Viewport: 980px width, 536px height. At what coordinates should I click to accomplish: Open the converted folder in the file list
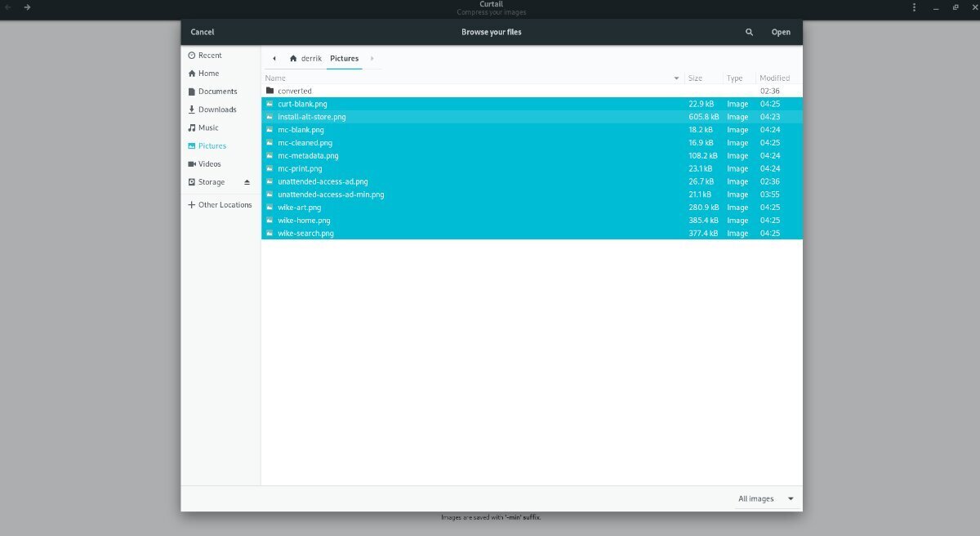294,91
